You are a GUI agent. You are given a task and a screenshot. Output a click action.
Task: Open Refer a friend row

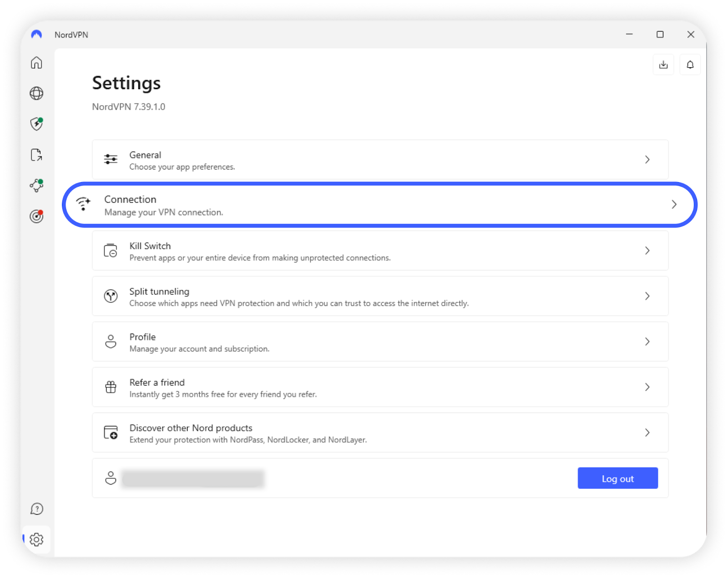[x=380, y=387]
